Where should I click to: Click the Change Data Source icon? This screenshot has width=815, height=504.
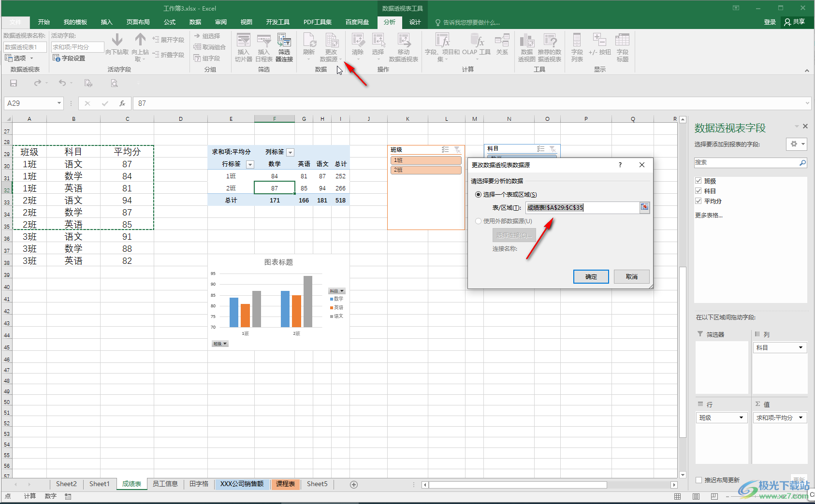pos(331,41)
